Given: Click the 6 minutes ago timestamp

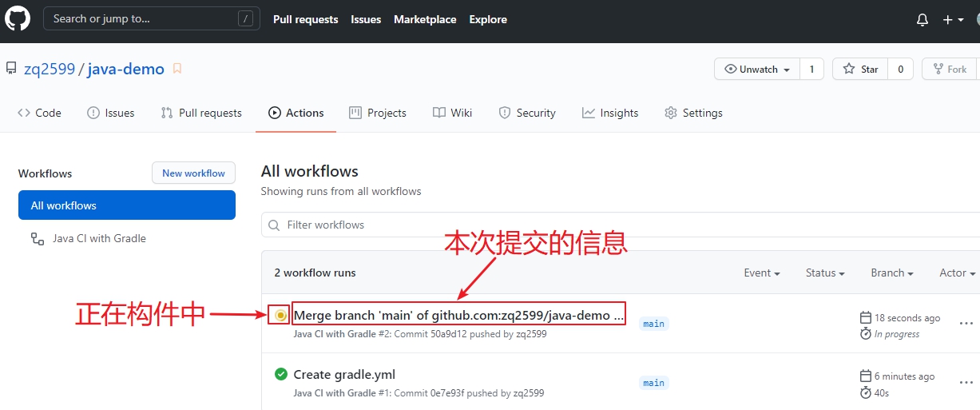Looking at the screenshot, I should [x=905, y=376].
